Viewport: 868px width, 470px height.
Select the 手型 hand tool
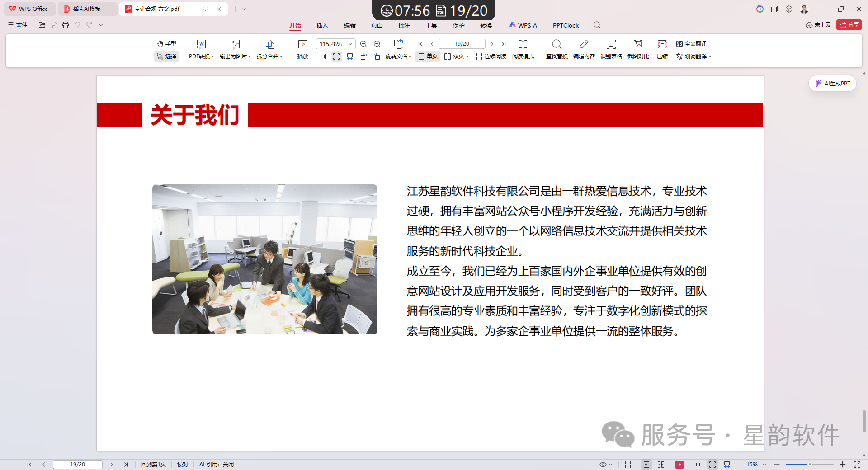(167, 44)
